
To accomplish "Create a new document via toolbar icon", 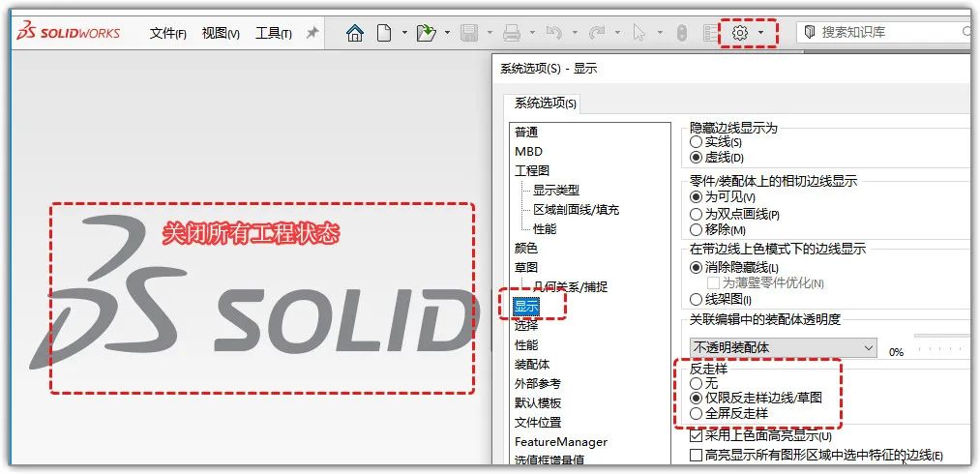I will tap(384, 34).
